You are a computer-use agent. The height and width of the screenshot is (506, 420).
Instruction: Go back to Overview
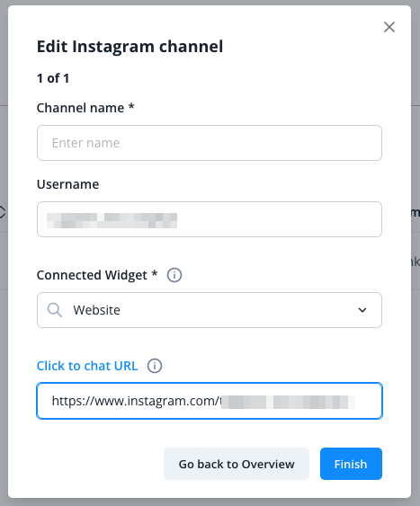(x=237, y=464)
